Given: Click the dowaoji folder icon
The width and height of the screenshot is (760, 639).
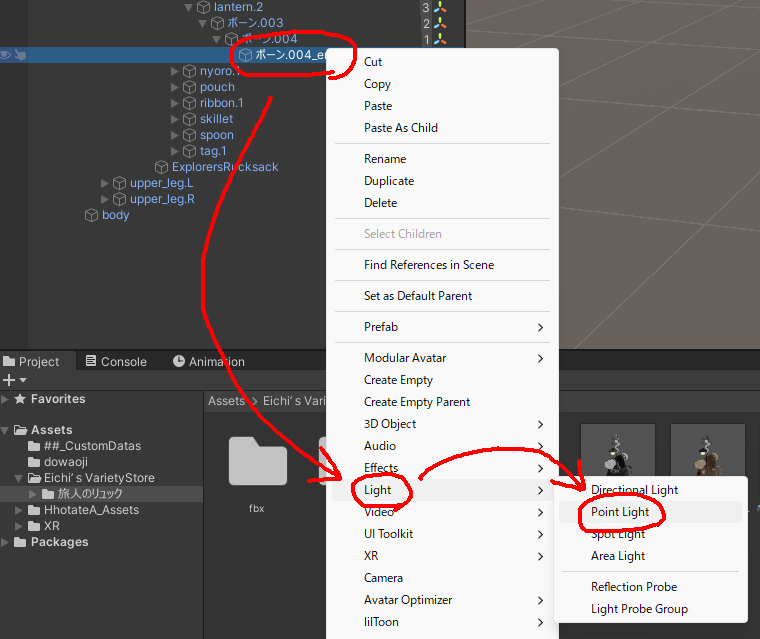Looking at the screenshot, I should pyautogui.click(x=34, y=462).
